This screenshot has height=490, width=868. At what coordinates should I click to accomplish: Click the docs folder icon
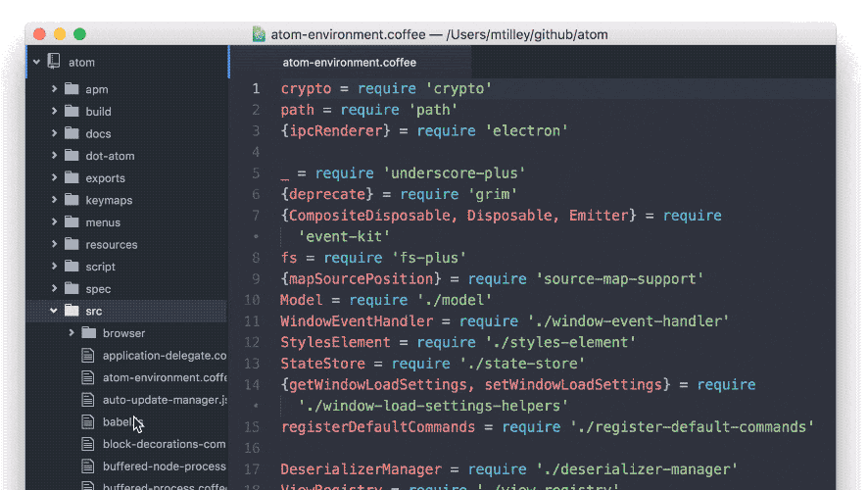71,133
